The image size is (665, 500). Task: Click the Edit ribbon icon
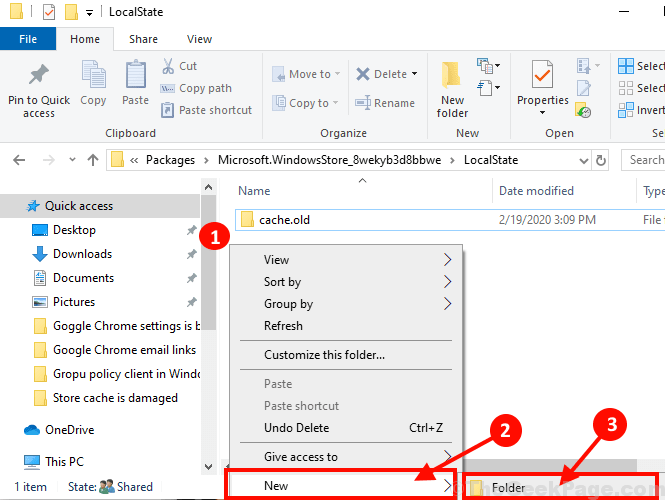coord(584,88)
